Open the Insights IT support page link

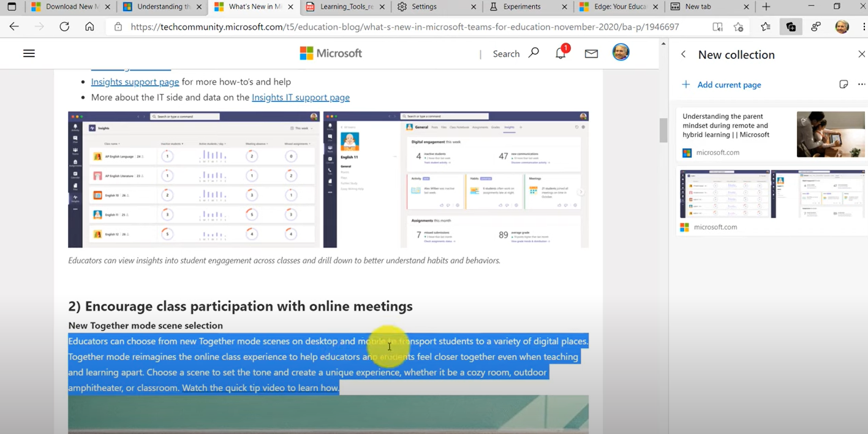[x=301, y=97]
